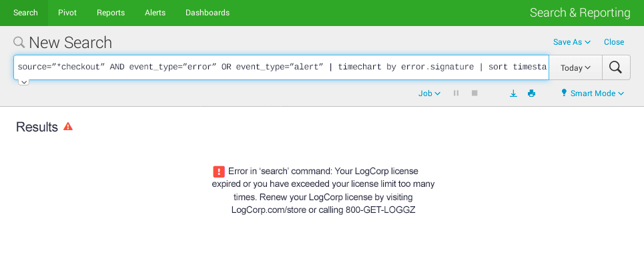Open the Job dropdown menu

(429, 93)
